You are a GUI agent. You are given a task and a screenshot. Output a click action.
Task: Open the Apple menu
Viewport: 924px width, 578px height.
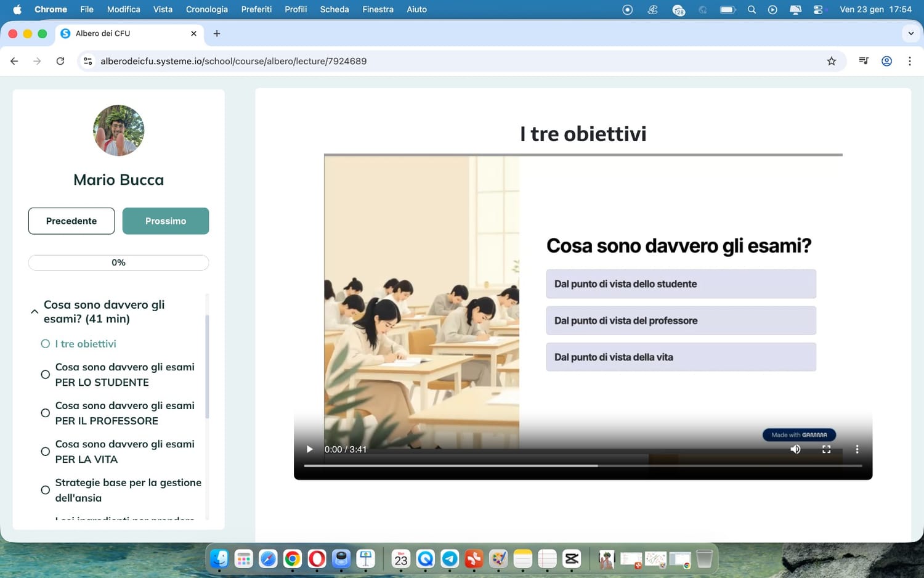pos(17,9)
